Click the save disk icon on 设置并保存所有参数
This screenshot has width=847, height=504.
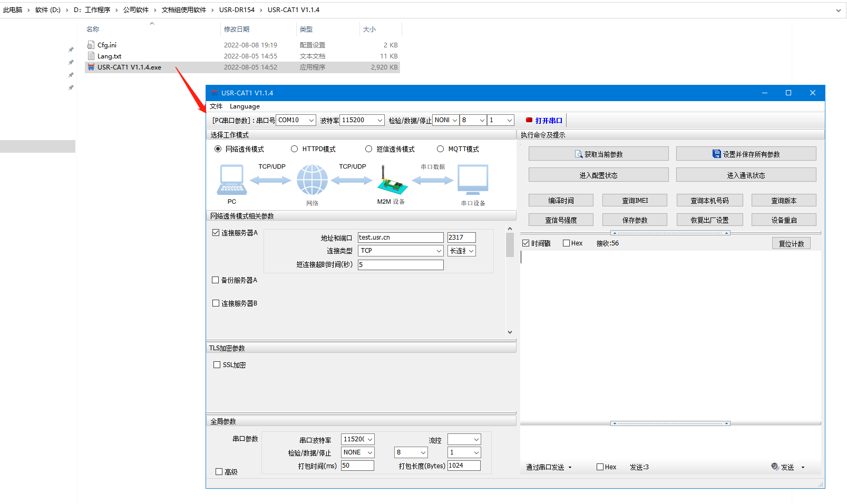[x=716, y=154]
